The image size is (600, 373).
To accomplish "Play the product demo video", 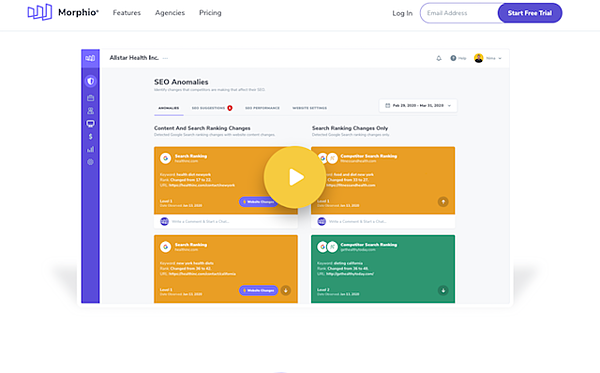I will click(295, 177).
